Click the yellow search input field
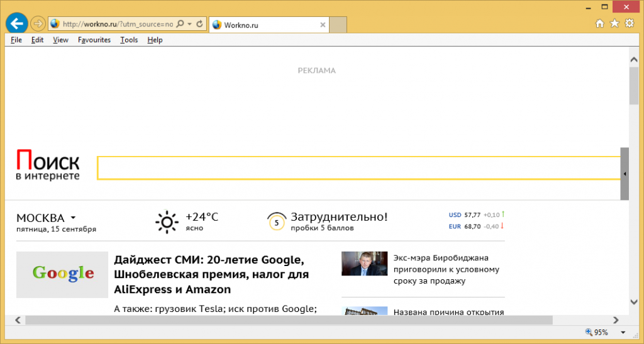Viewport: 644px width, 344px height. pos(358,168)
